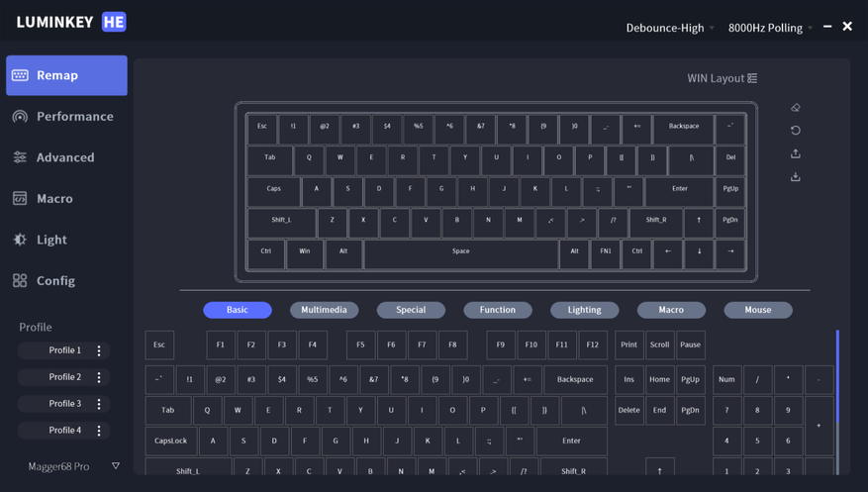868x492 pixels.
Task: Toggle the WIN Layout list icon
Action: pyautogui.click(x=752, y=78)
